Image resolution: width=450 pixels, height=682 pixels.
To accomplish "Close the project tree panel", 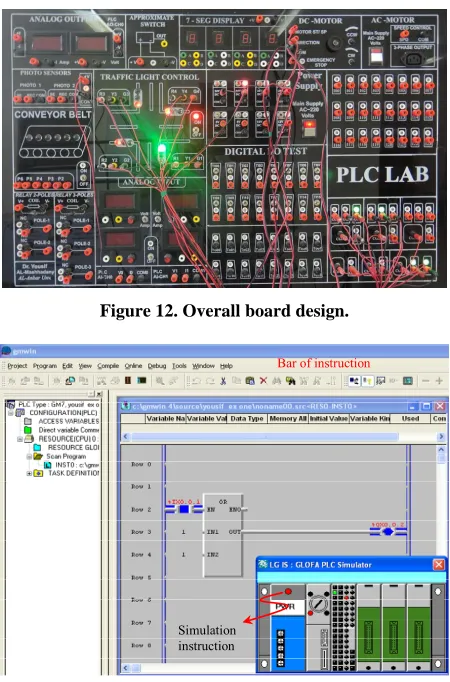I will 99,394.
